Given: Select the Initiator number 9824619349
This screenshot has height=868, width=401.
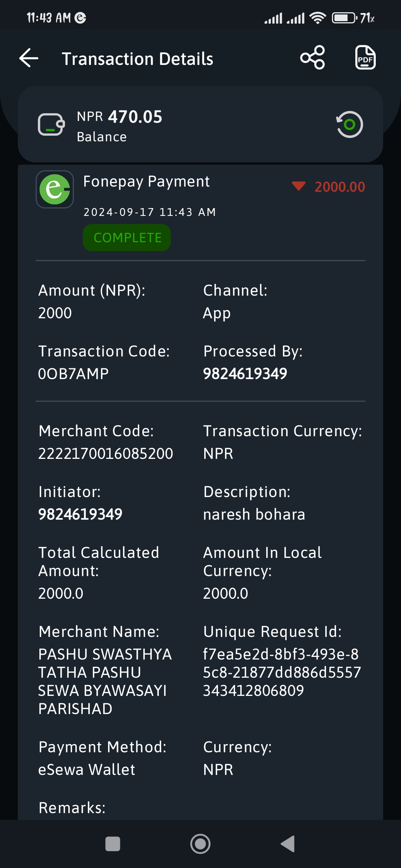Looking at the screenshot, I should pyautogui.click(x=80, y=514).
